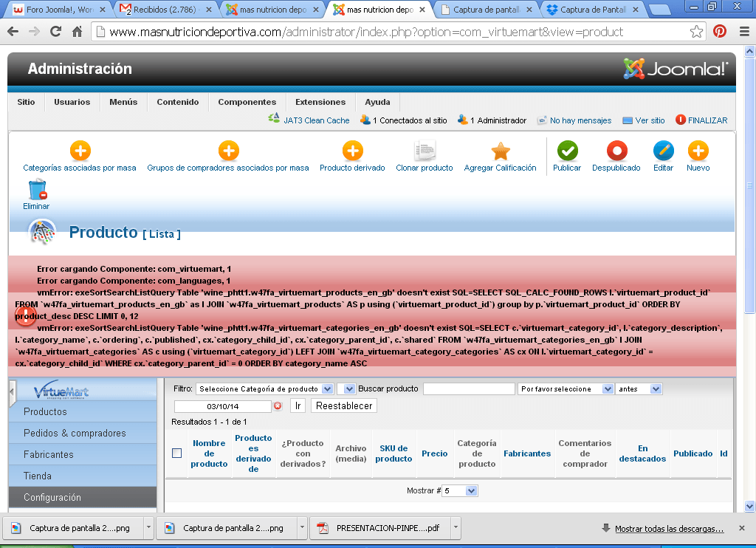Click the Eliminar trash can icon
Screen dimensions: 756x548
[37, 190]
